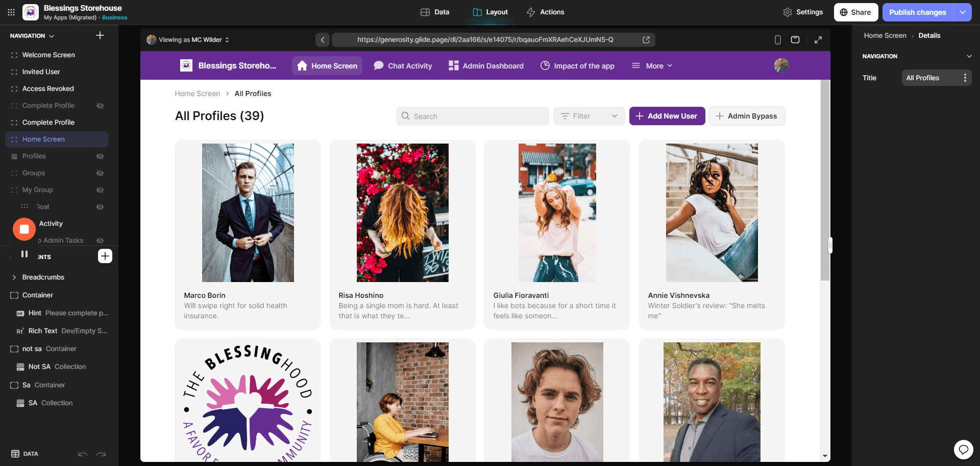The width and height of the screenshot is (980, 466).
Task: Go back using preview back arrow
Action: [323, 40]
